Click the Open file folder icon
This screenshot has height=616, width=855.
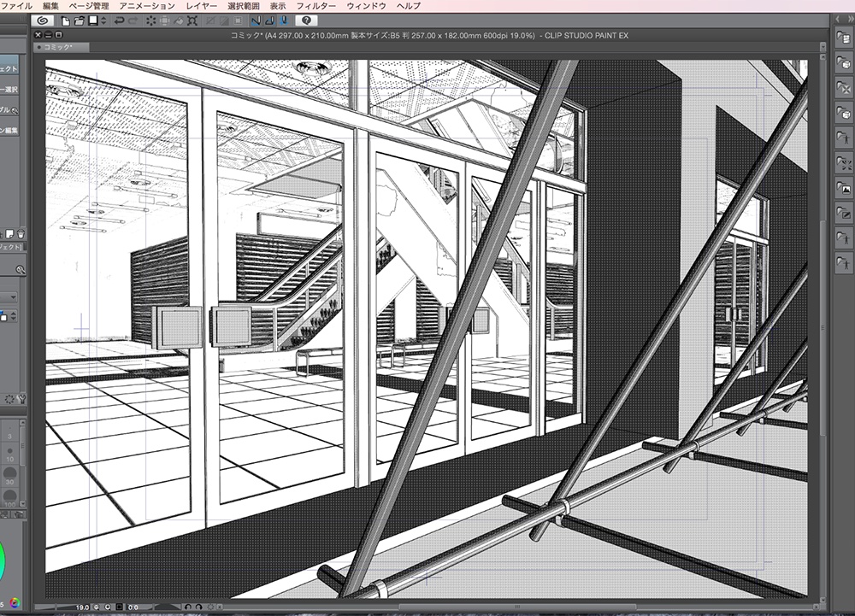pos(80,21)
